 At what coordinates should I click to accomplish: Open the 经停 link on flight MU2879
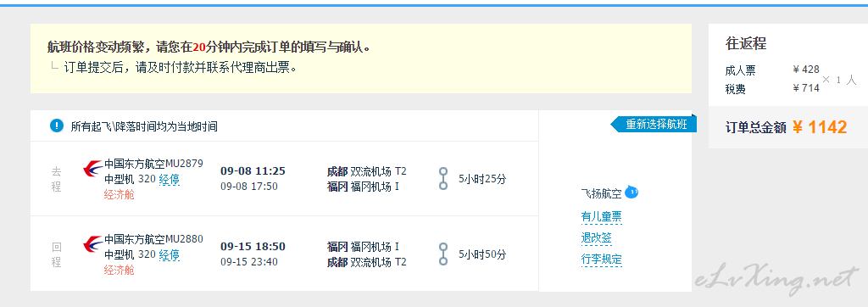(170, 180)
